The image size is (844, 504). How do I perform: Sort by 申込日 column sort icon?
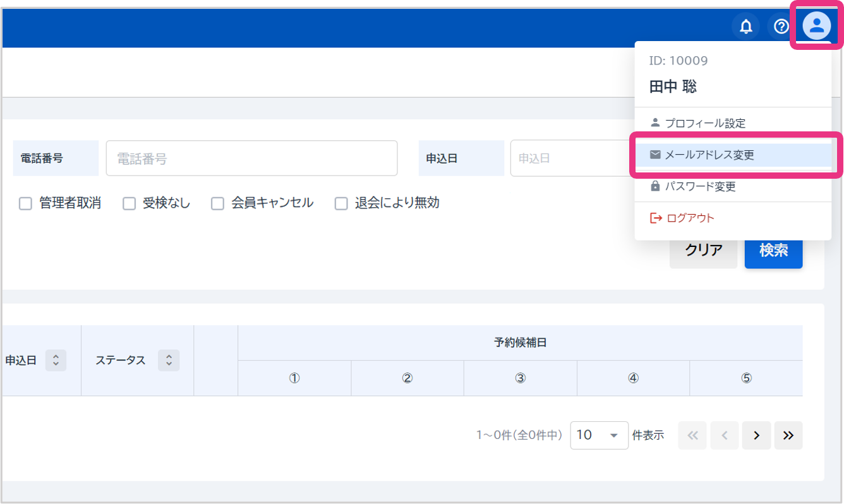click(x=56, y=361)
